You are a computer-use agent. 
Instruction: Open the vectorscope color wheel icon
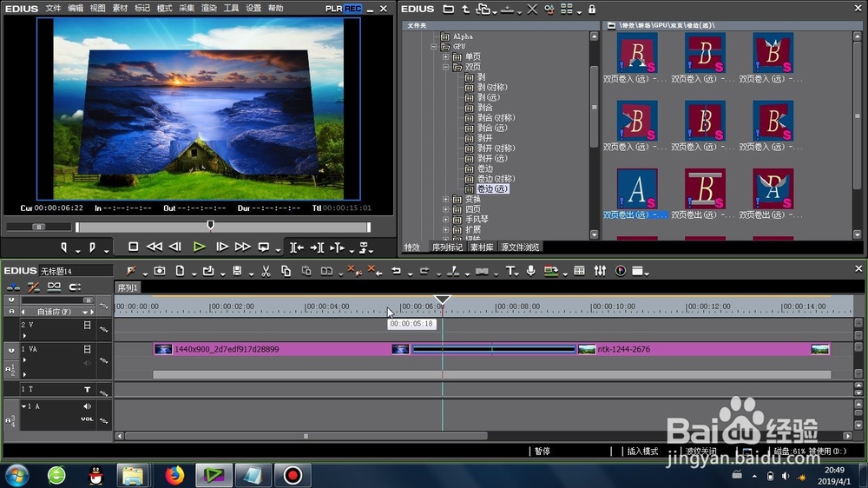click(621, 271)
